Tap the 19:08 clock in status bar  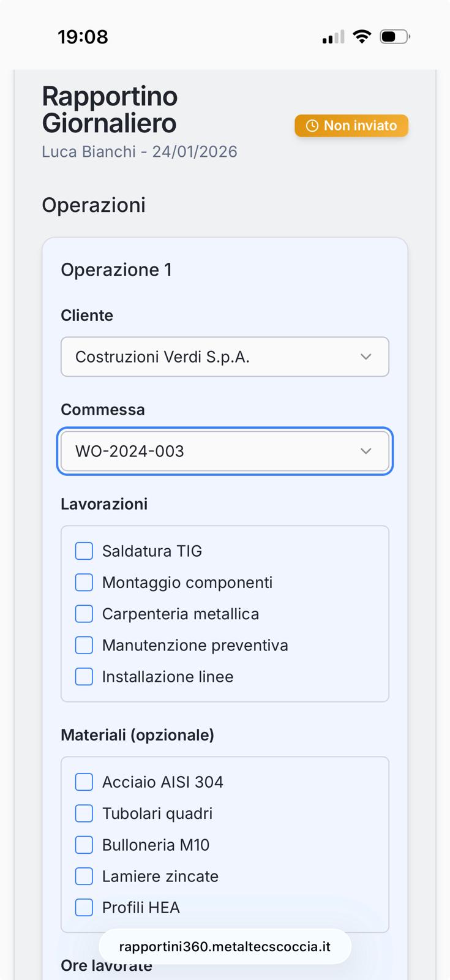[83, 37]
